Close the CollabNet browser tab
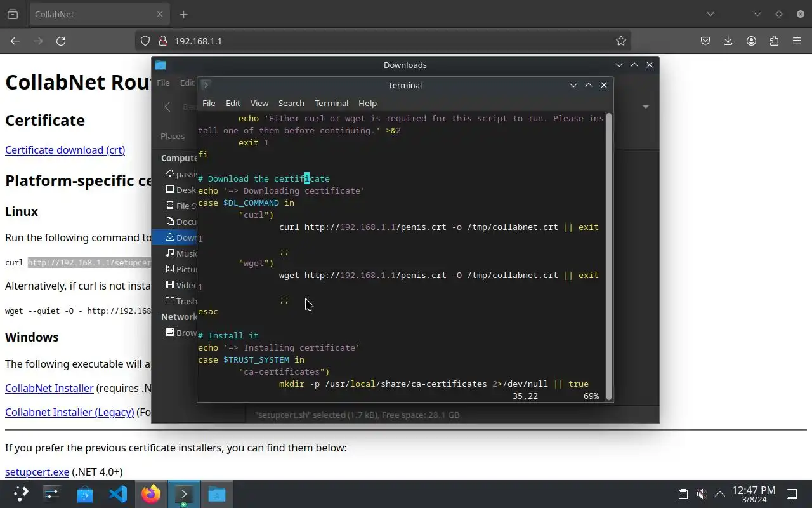Viewport: 812px width, 508px height. [x=160, y=14]
